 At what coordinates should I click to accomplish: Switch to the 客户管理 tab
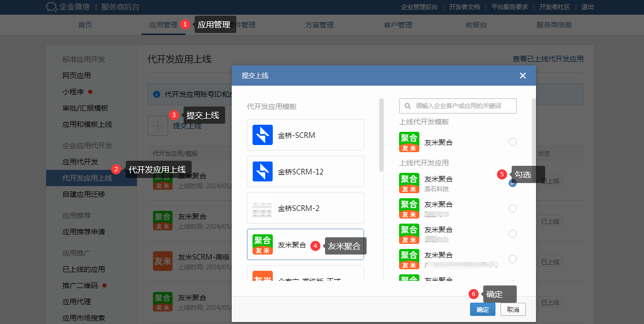tap(398, 25)
